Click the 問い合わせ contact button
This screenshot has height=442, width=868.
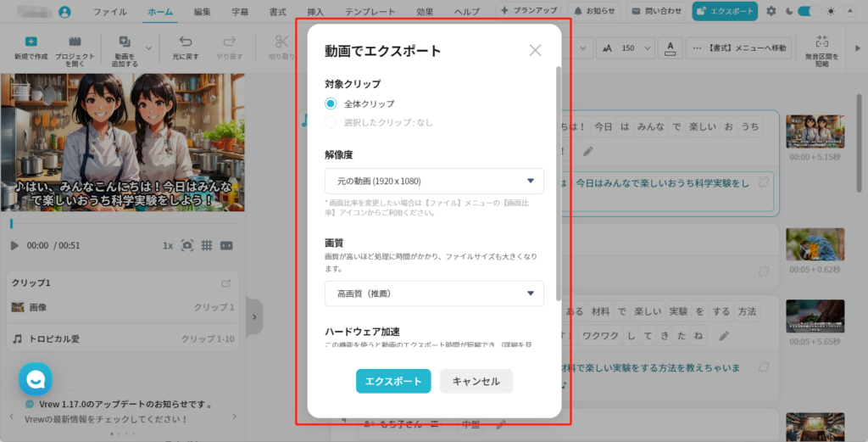656,11
